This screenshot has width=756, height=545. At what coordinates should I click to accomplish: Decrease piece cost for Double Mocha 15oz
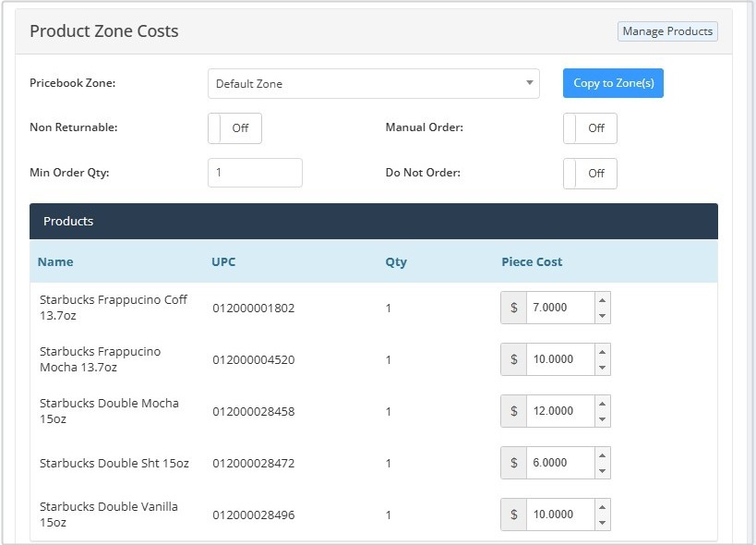[x=602, y=419]
